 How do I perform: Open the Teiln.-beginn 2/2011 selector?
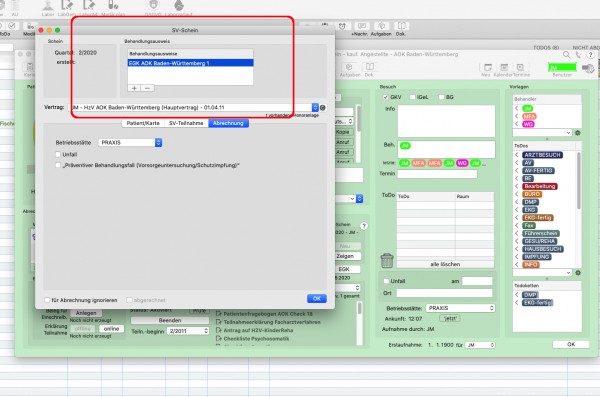188,331
